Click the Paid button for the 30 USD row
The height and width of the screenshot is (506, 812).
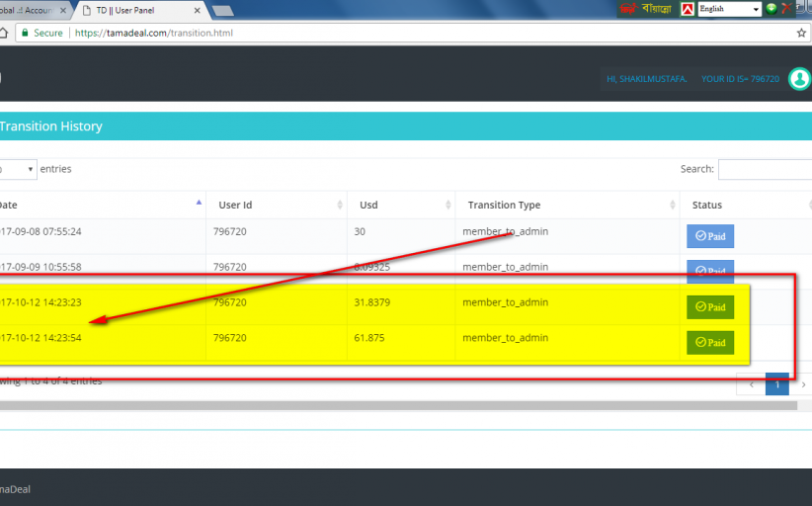[710, 236]
